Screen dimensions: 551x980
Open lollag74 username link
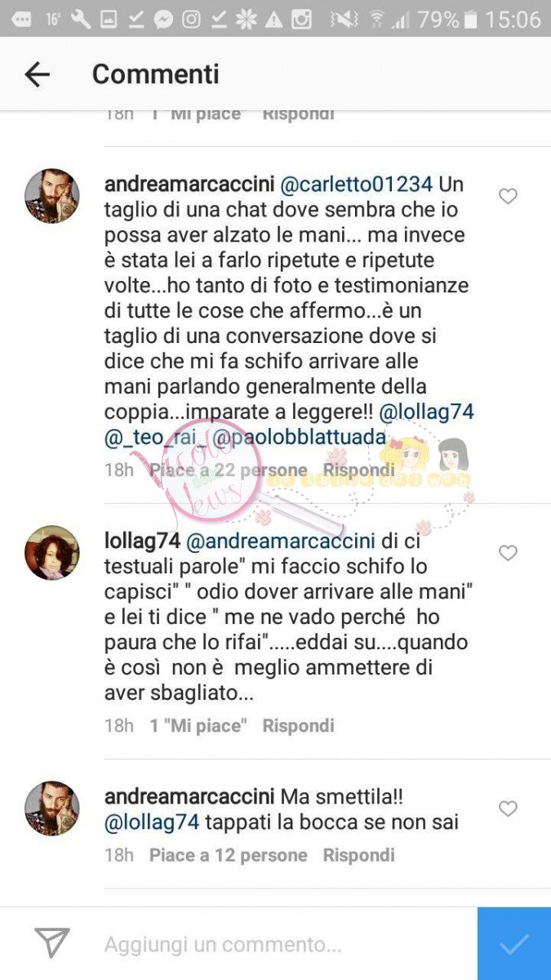tap(142, 541)
